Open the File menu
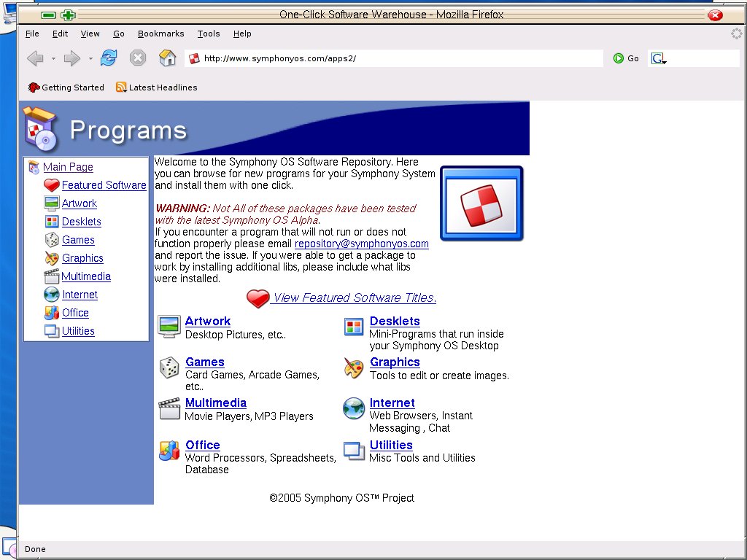Image resolution: width=747 pixels, height=560 pixels. pyautogui.click(x=32, y=34)
